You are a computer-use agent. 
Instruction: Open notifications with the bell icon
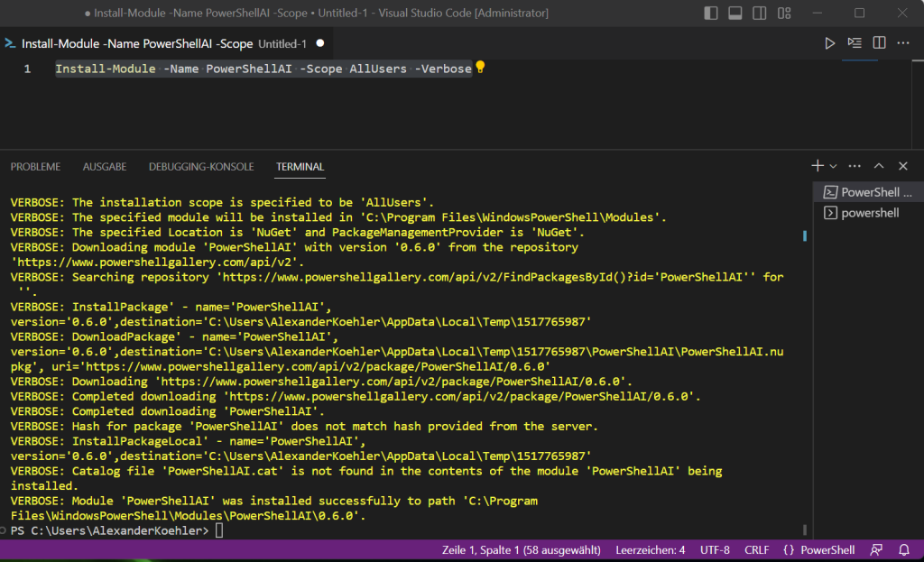click(x=904, y=550)
